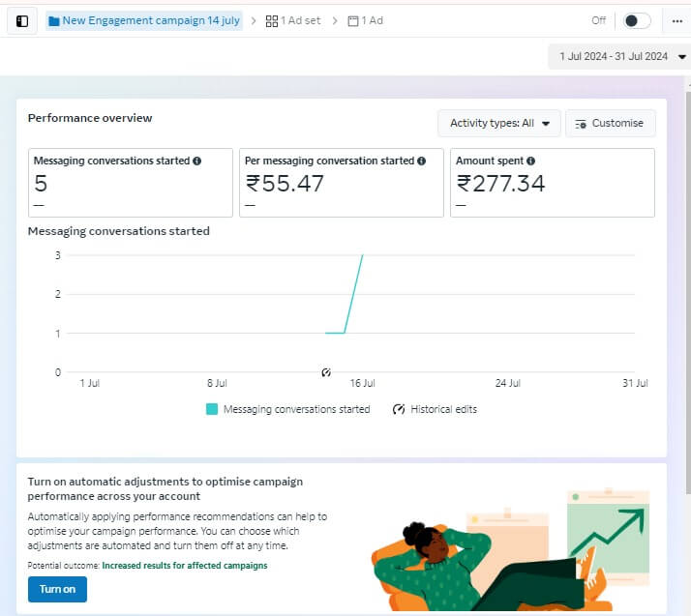Open the three-dot more options menu
The image size is (691, 616).
677,20
